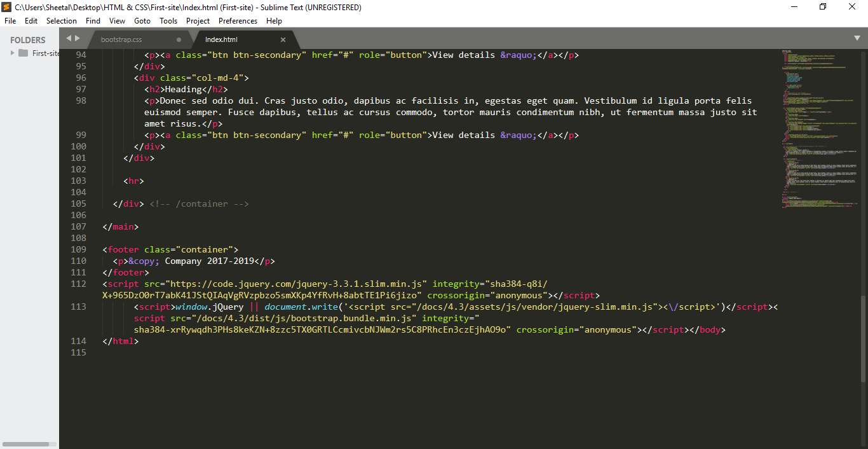Switch to the bootstrap.css tab

tap(121, 39)
